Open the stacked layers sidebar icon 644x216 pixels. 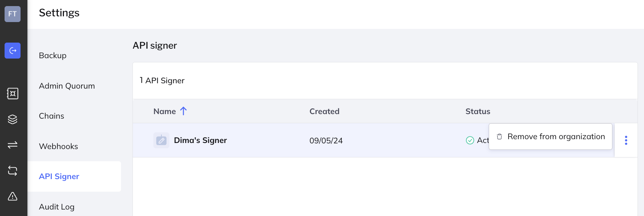coord(13,119)
